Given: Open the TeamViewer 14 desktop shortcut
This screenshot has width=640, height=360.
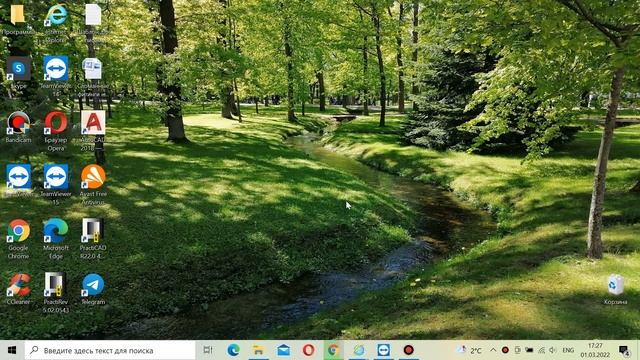Looking at the screenshot, I should (x=56, y=69).
